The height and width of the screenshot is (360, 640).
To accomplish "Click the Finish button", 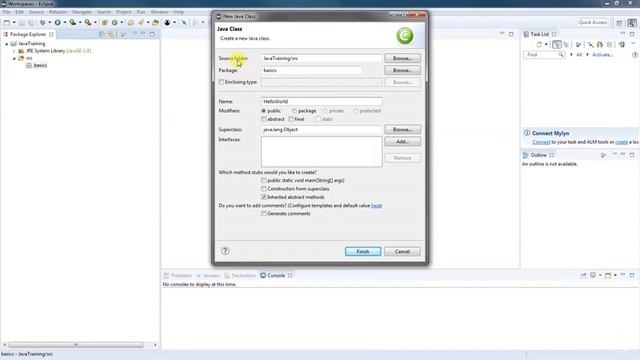I will (363, 251).
